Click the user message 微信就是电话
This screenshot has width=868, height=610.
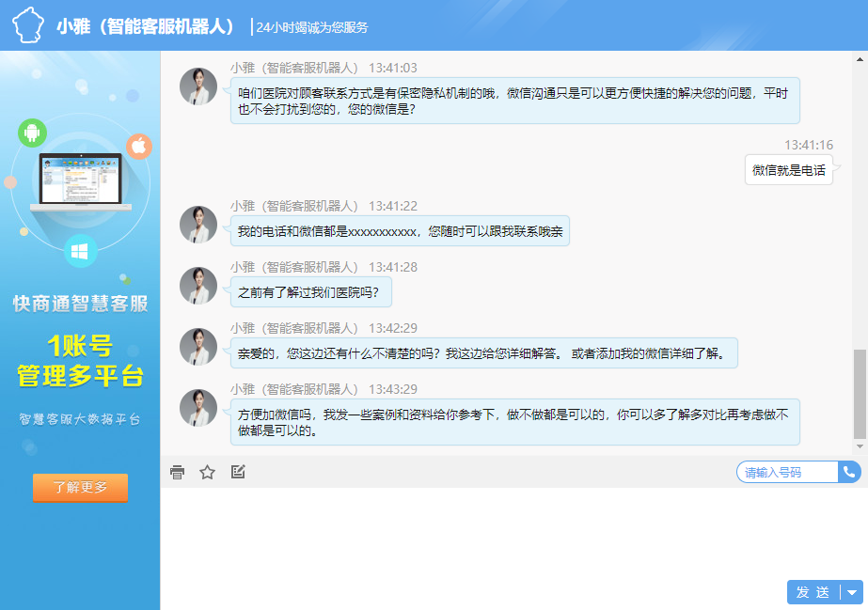pos(788,170)
